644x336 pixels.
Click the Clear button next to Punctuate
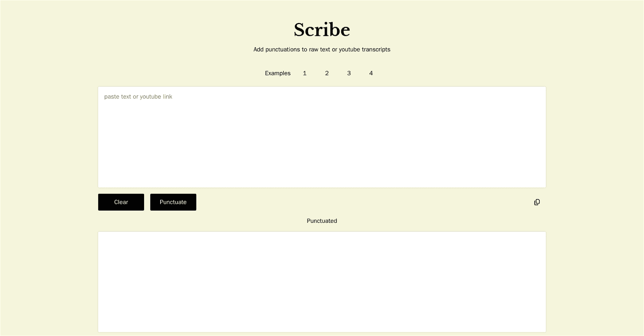click(121, 202)
